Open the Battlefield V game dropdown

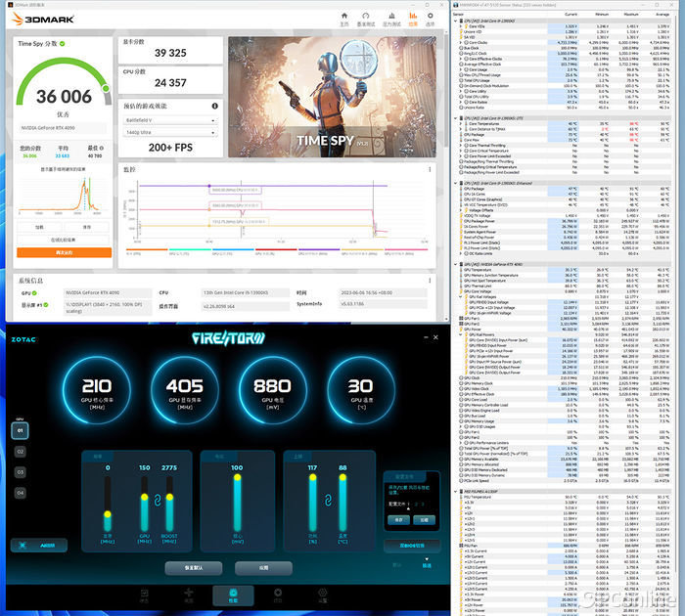(170, 120)
